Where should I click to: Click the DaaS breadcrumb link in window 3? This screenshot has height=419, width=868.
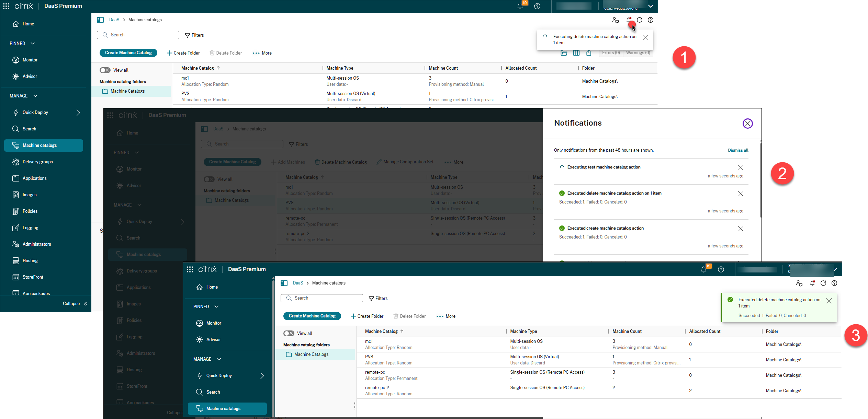click(x=298, y=283)
